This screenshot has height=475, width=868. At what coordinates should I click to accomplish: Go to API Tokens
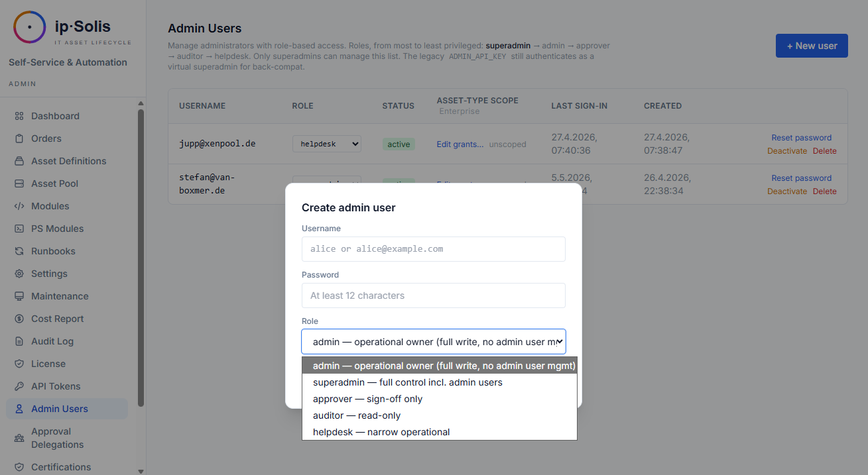(67, 386)
